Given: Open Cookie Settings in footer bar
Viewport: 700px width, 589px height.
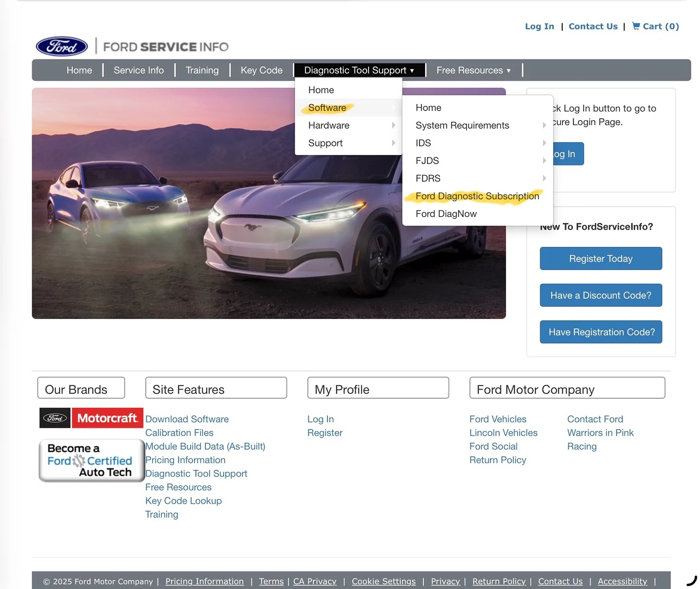Looking at the screenshot, I should [x=384, y=581].
